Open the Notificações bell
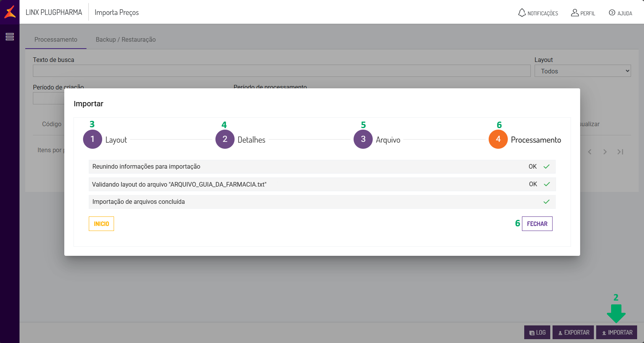The height and width of the screenshot is (343, 644). point(538,13)
